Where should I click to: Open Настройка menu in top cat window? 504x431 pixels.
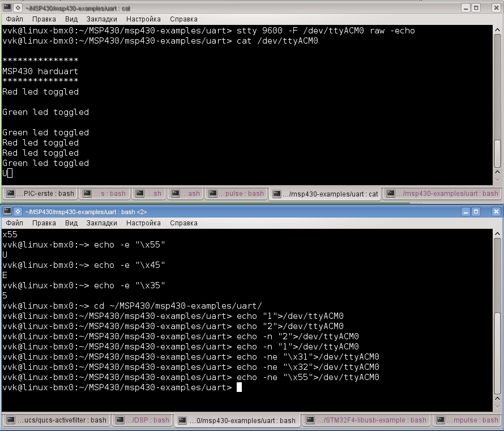143,19
